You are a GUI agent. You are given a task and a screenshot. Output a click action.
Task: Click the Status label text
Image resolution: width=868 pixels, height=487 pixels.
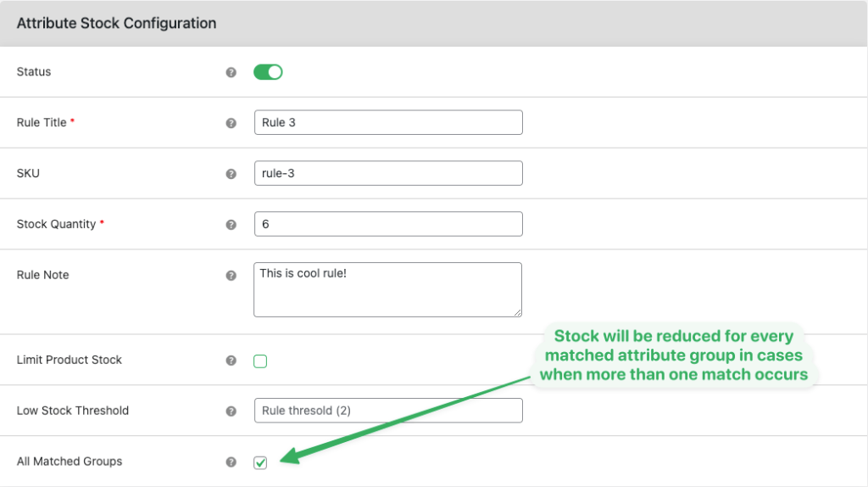tap(34, 71)
